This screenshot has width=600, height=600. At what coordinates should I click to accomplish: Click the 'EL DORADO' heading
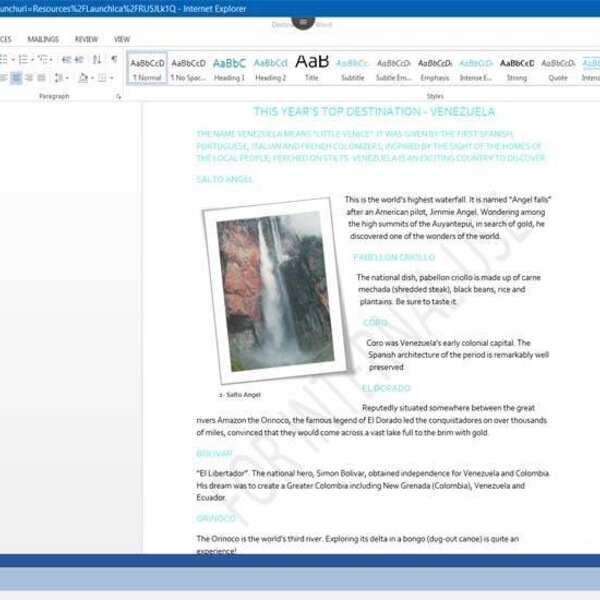click(386, 388)
